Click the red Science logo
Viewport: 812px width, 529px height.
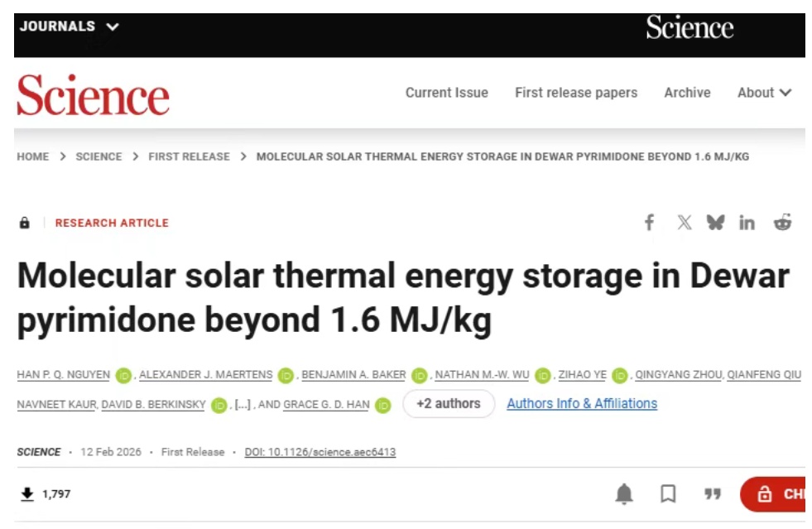pyautogui.click(x=93, y=95)
